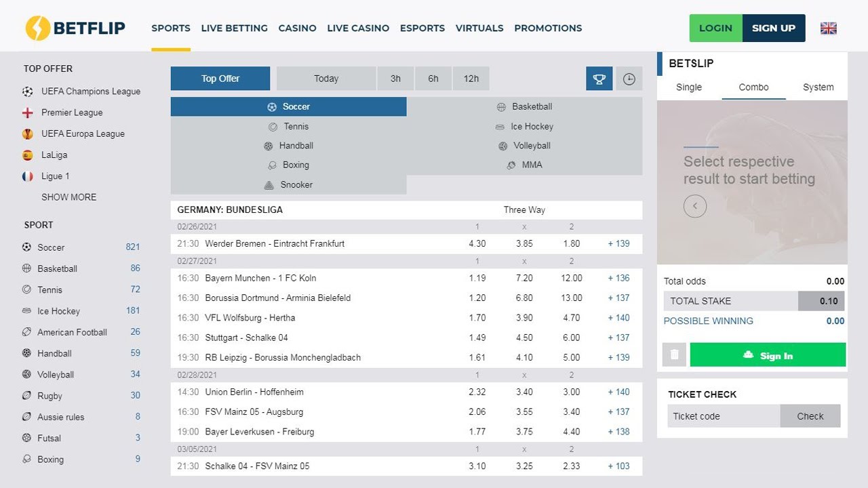The width and height of the screenshot is (868, 488).
Task: Expand +140 markets for VFL Wolfsburg - Hertha
Action: (x=618, y=318)
